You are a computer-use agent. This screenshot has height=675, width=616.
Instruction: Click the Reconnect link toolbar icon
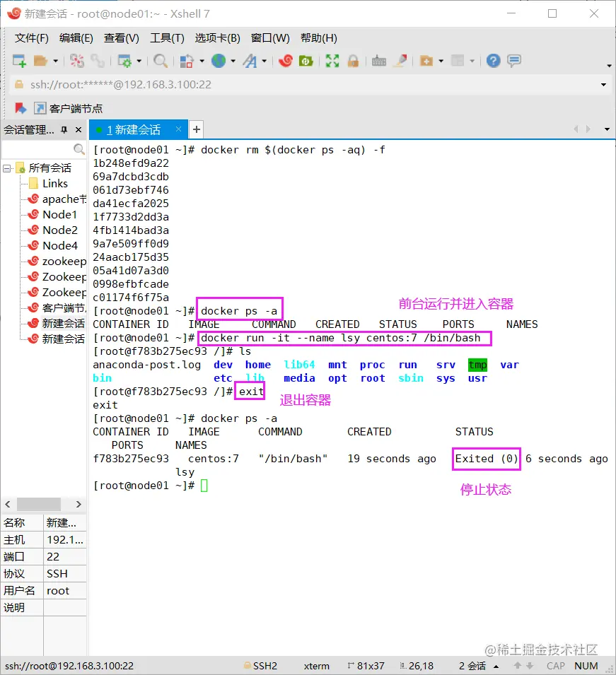coord(98,61)
